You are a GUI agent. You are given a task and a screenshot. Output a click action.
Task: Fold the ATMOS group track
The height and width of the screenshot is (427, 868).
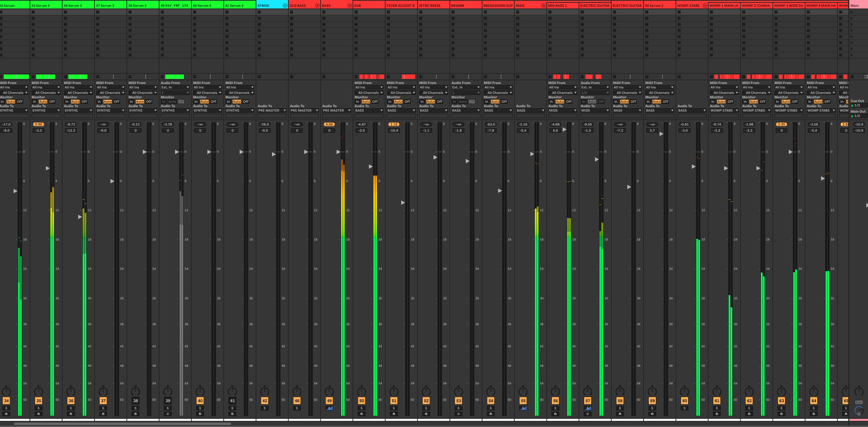285,5
